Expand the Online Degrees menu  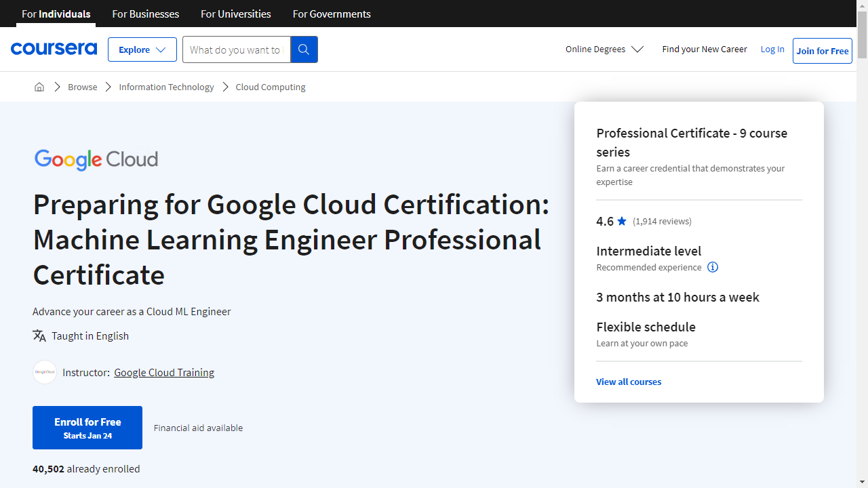[x=604, y=49]
